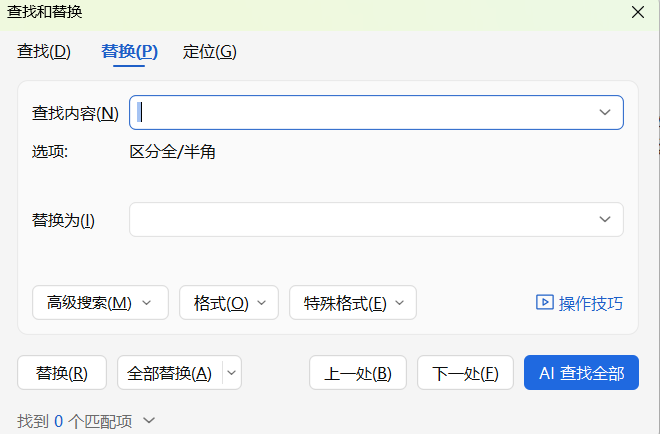
Task: Open the 操作技巧 tips link
Action: [x=590, y=303]
